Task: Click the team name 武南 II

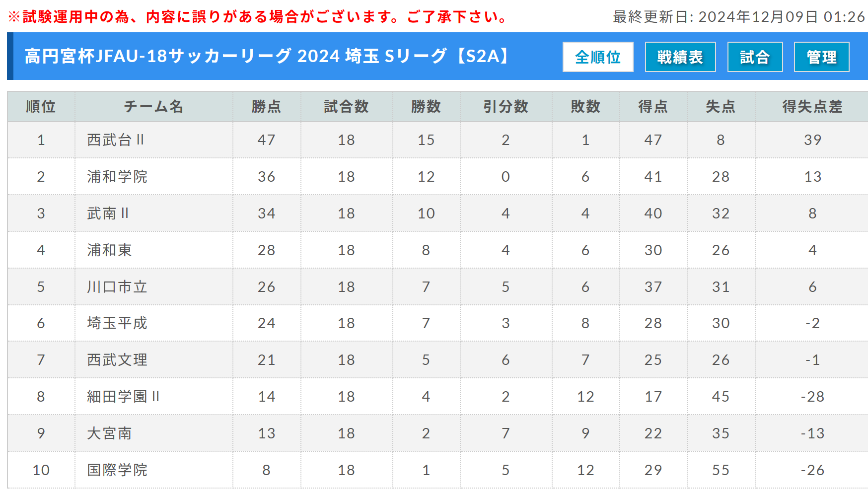Action: 108,213
